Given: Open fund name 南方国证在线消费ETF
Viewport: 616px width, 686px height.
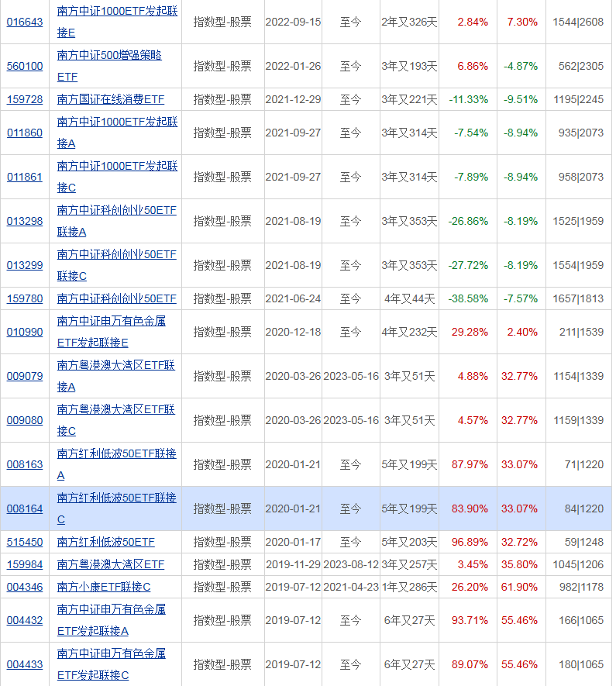Looking at the screenshot, I should 111,99.
